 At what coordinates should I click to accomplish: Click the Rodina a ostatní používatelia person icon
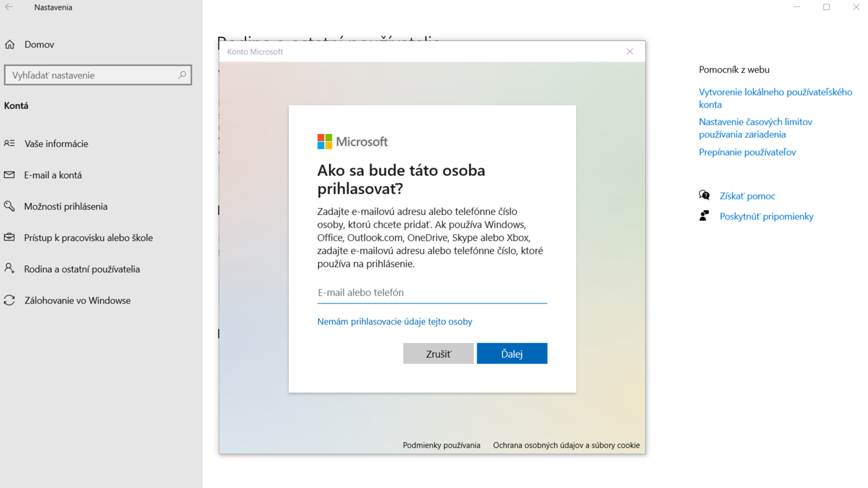click(x=9, y=269)
